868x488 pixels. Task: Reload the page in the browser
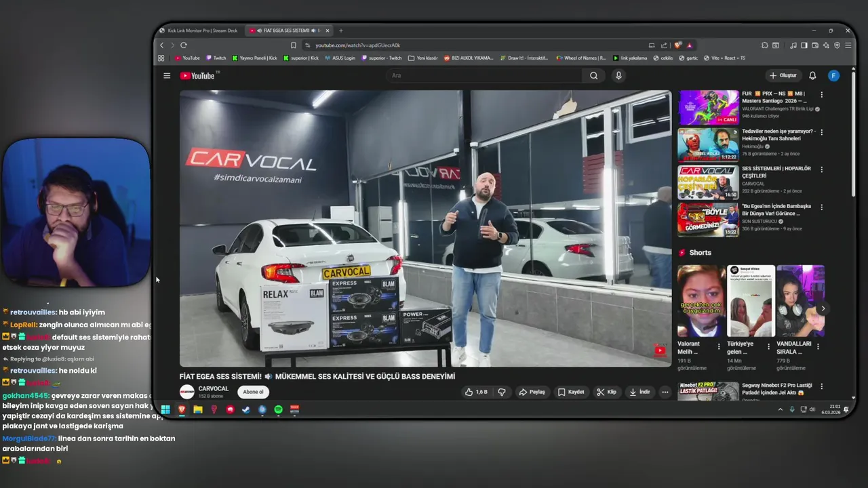tap(183, 45)
